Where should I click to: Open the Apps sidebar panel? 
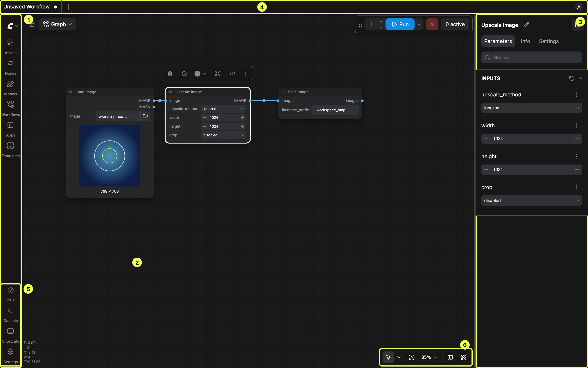10,129
